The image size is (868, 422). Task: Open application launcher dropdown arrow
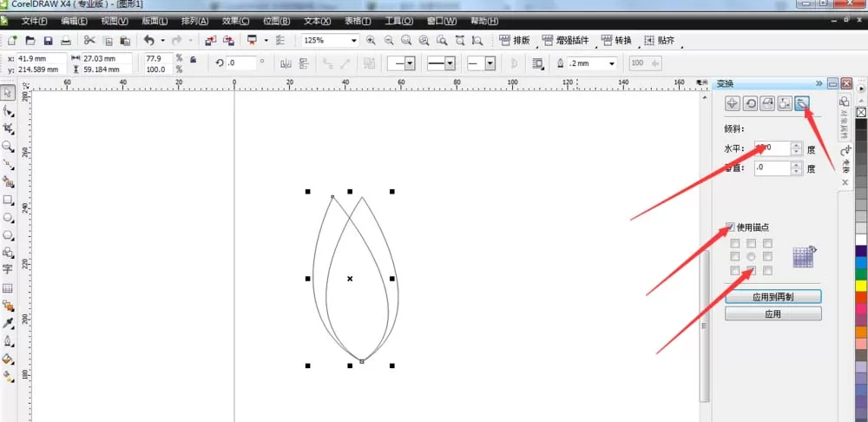[266, 41]
